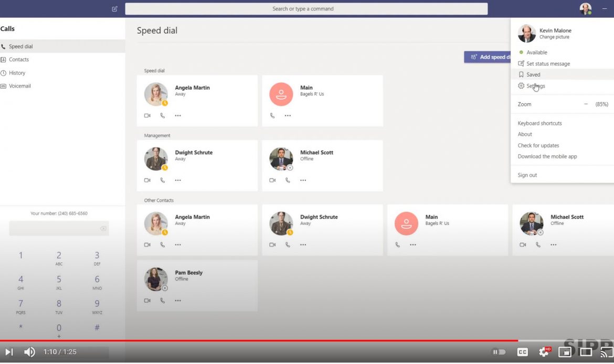Open more options for Michael Scott under Management
The width and height of the screenshot is (614, 364).
(303, 180)
